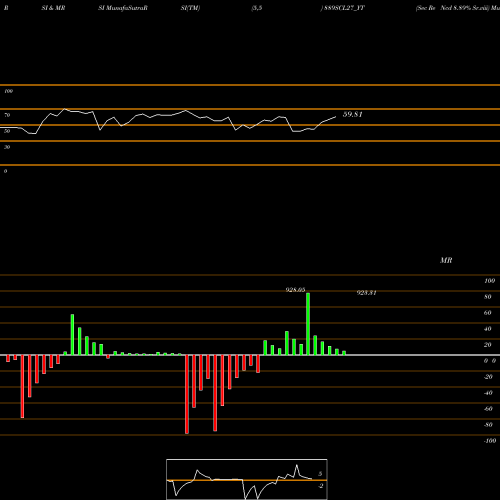Select the 20 label on MR axis
Image resolution: width=500 pixels, height=500 pixels.
pos(488,345)
